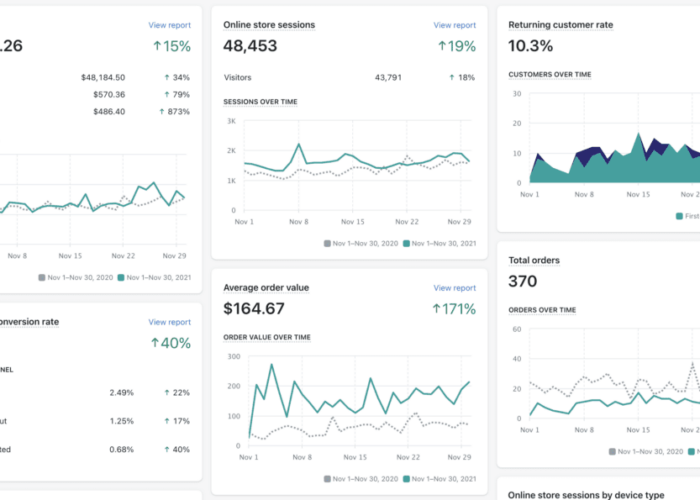Click the Nov 1–Nov 30, 2021 sessions legend label
The height and width of the screenshot is (500, 700).
[444, 244]
